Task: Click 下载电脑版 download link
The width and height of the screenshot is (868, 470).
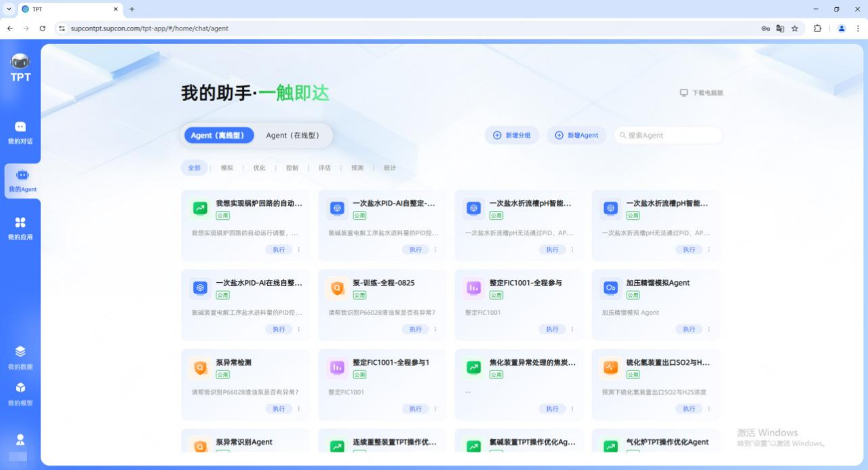Action: click(702, 93)
